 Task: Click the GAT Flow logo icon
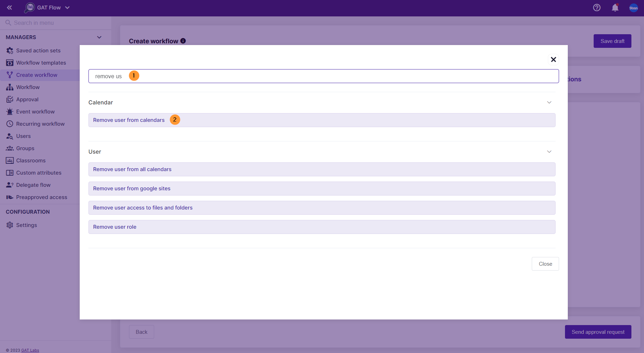30,7
